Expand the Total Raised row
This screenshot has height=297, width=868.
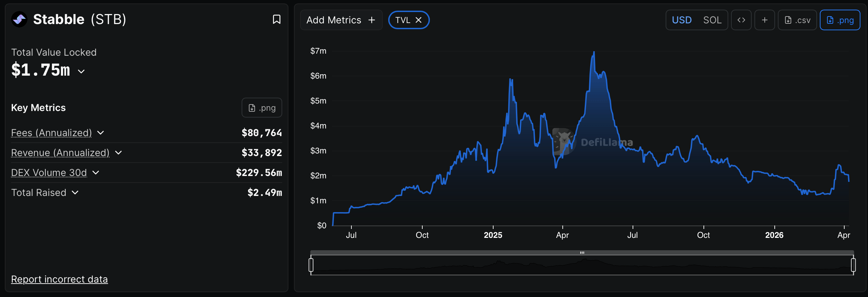pyautogui.click(x=75, y=192)
